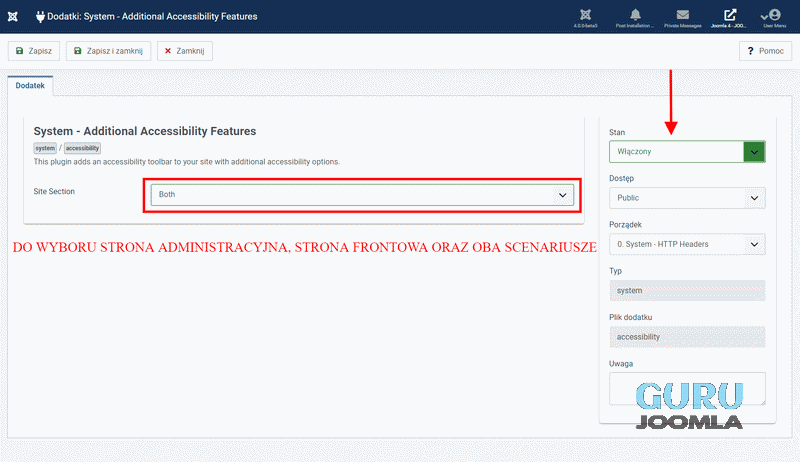
Task: Open Post Installation bell notifications
Action: point(635,18)
